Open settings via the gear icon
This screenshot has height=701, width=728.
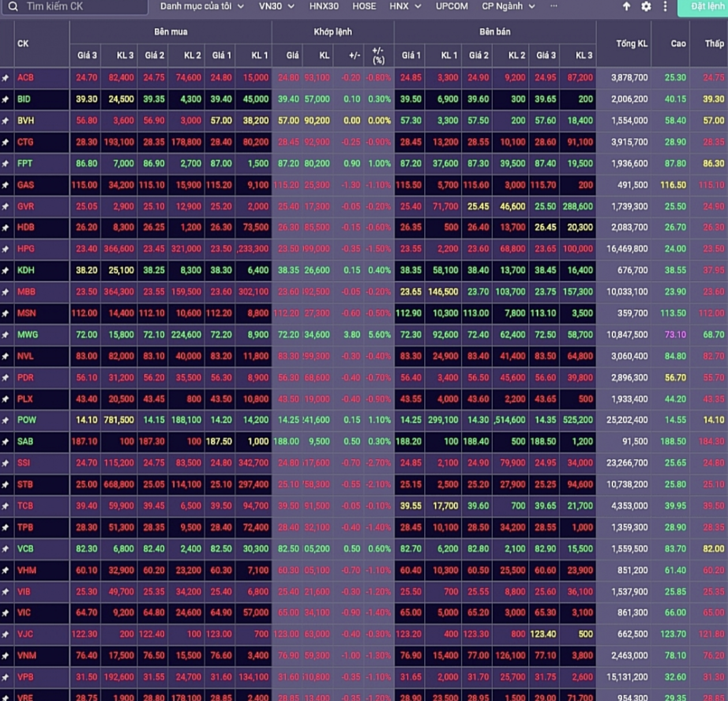pyautogui.click(x=646, y=6)
